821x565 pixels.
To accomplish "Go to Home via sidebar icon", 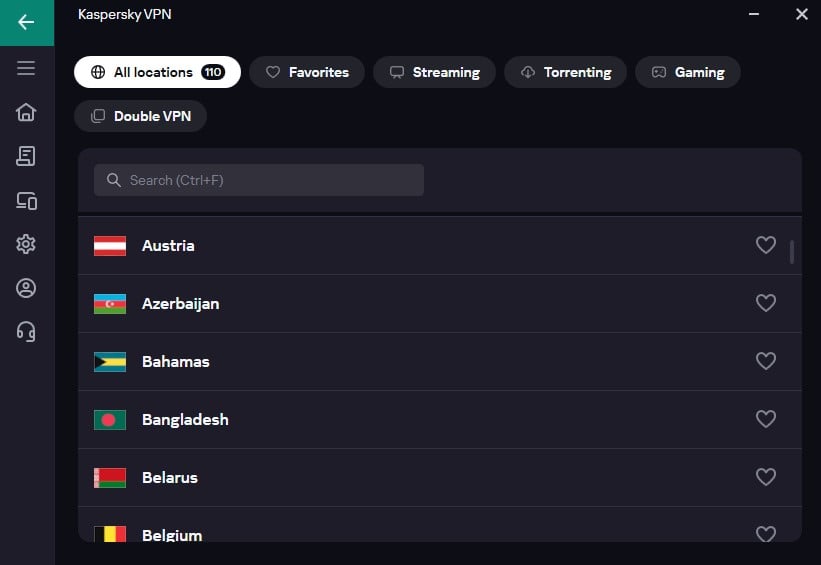I will (26, 112).
